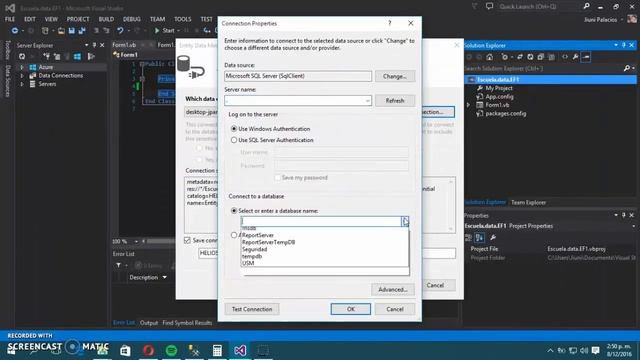
Task: Click Cancel in Connection Properties dialog
Action: pyautogui.click(x=395, y=309)
